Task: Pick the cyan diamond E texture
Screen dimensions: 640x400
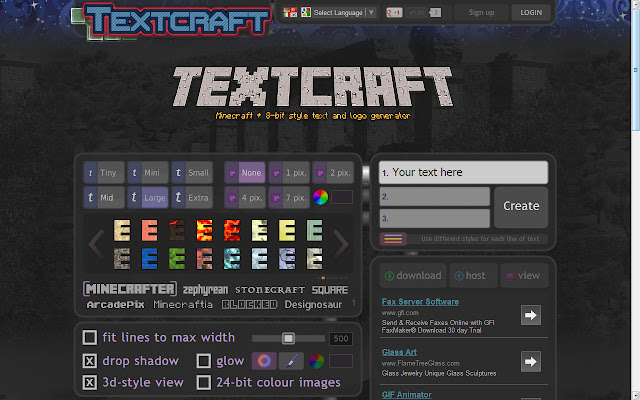Action: click(x=232, y=259)
